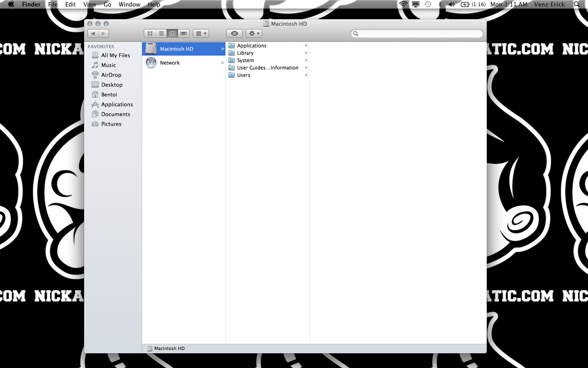The height and width of the screenshot is (368, 588).
Task: Click the clock Mon 1:11 AM
Action: pos(509,4)
